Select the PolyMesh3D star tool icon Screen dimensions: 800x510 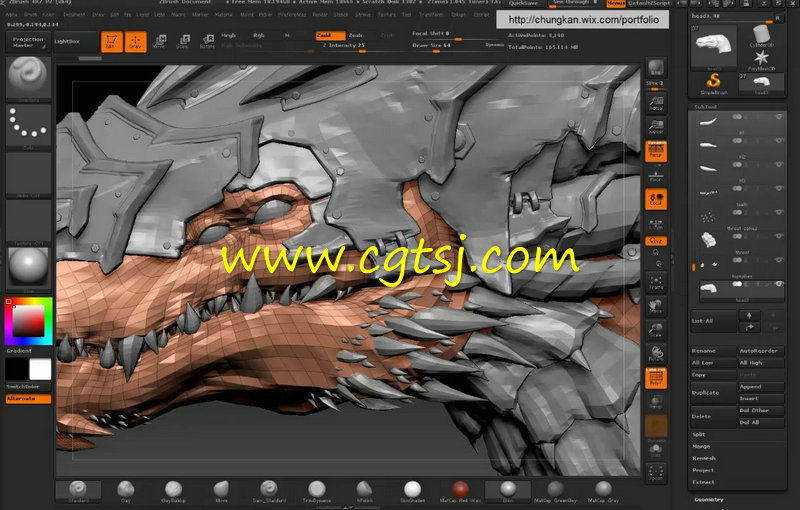[761, 59]
